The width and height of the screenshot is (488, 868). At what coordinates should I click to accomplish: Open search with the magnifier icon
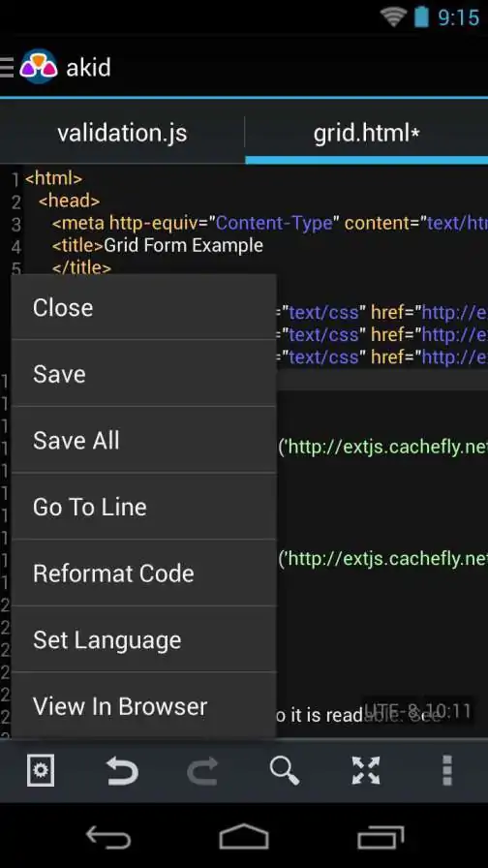tap(285, 770)
